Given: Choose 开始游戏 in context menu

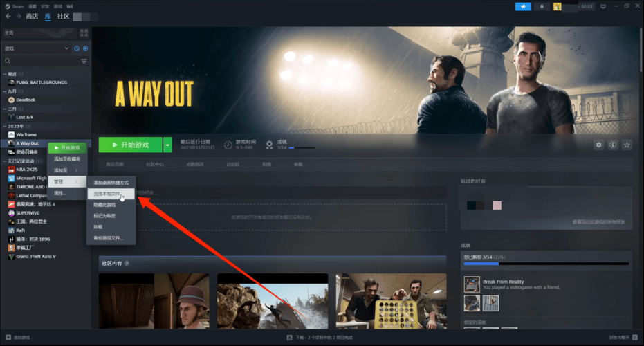Looking at the screenshot, I should point(67,148).
